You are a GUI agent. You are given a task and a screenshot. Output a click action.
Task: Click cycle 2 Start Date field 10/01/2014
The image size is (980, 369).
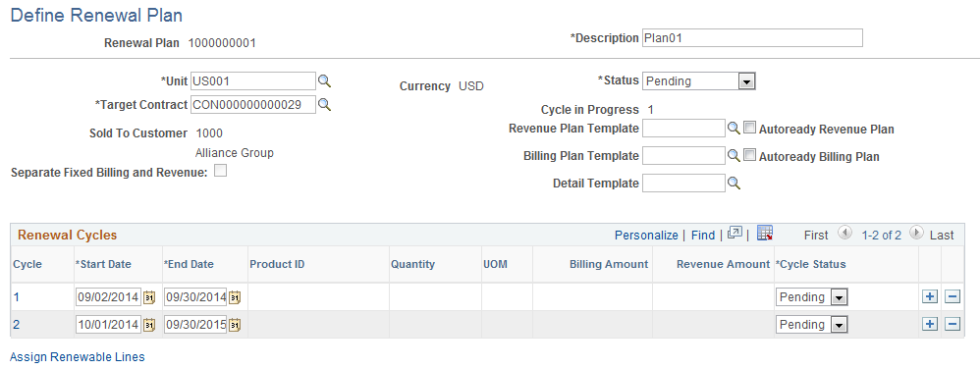(x=109, y=325)
